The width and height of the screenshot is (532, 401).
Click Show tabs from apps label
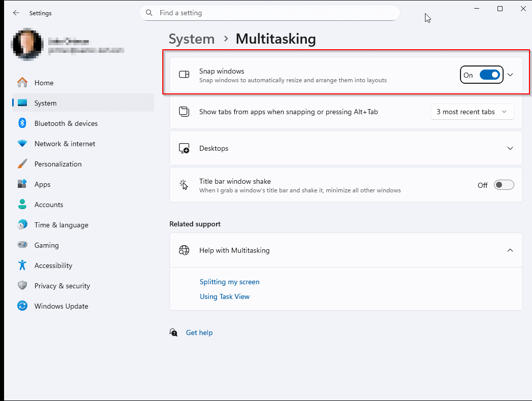point(289,112)
